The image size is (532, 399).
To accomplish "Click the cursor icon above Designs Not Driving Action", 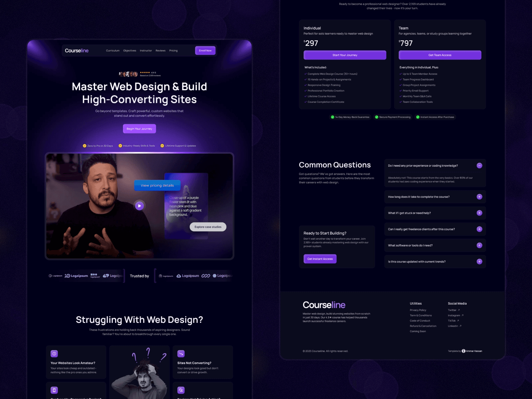I will tap(181, 390).
